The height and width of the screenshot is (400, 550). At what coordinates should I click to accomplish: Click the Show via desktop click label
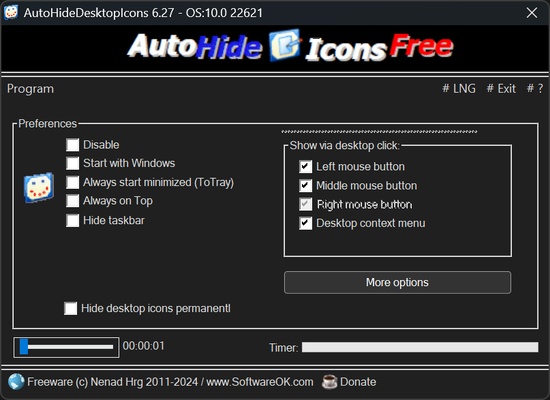(x=344, y=145)
